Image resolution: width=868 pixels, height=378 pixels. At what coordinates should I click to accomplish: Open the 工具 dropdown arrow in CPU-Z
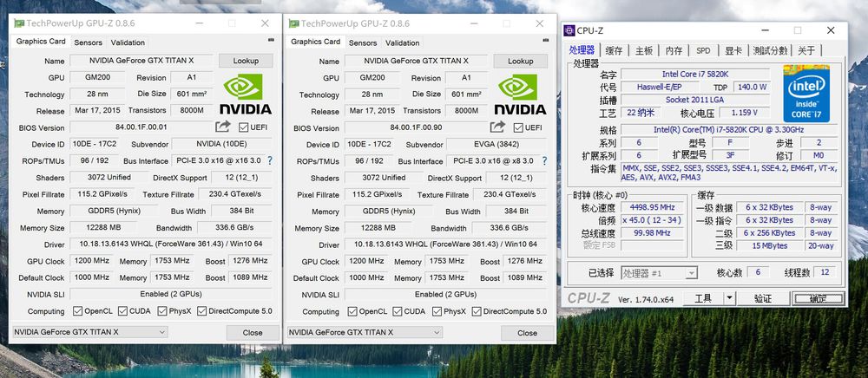click(x=730, y=298)
